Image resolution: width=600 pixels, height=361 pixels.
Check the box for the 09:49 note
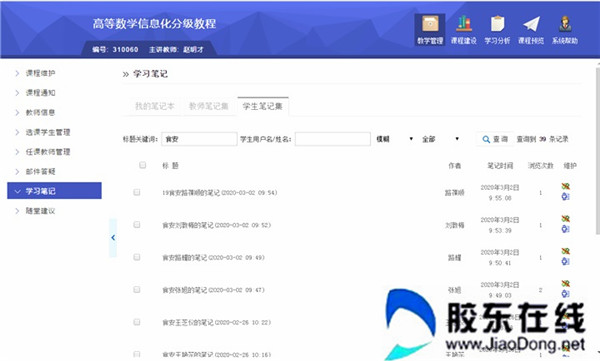pos(137,257)
